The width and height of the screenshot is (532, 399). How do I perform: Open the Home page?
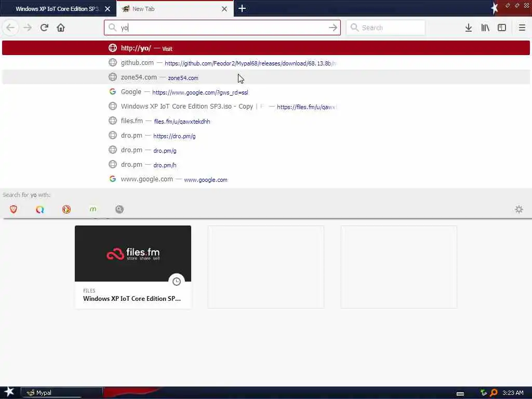pyautogui.click(x=61, y=28)
